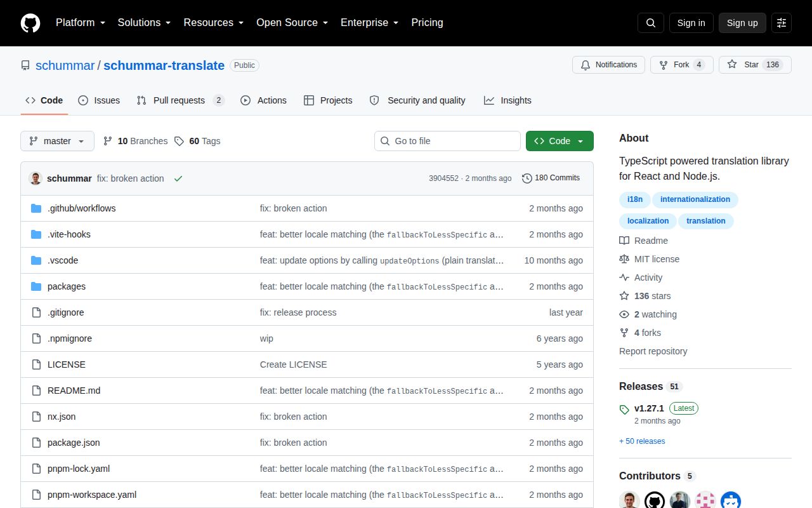Open the header hamburger menu icon beside Sign up
The width and height of the screenshot is (812, 508).
(782, 23)
